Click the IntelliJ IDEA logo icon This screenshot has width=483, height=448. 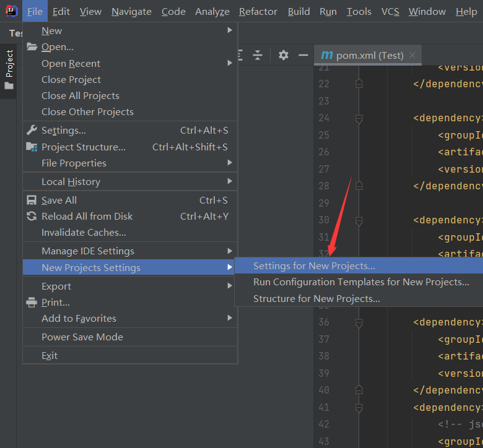[11, 11]
